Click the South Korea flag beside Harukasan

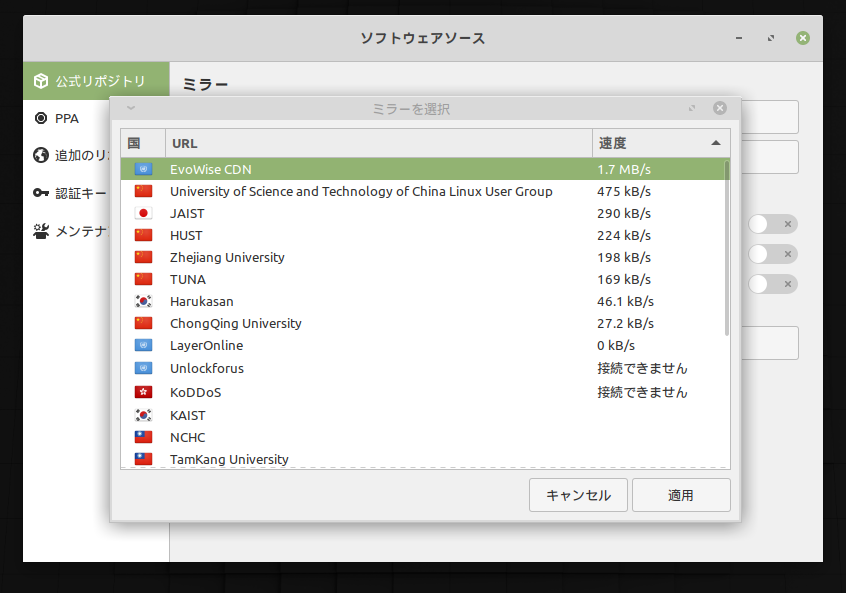pos(144,301)
